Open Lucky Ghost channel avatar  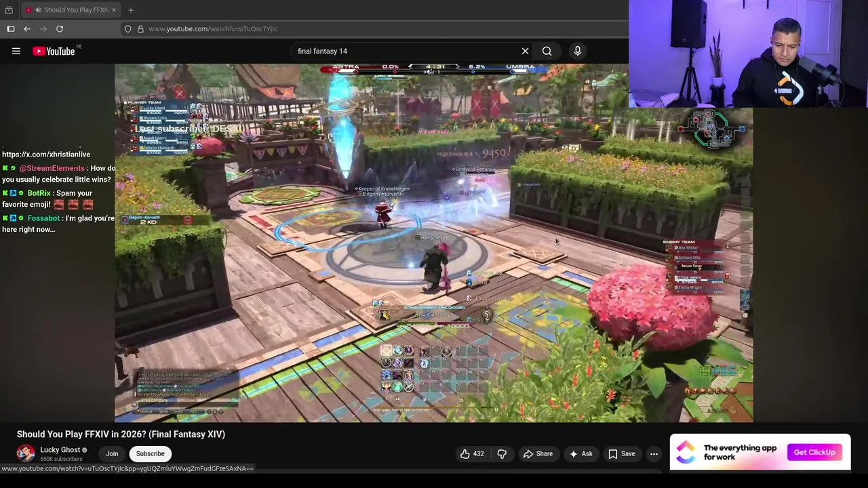point(26,453)
